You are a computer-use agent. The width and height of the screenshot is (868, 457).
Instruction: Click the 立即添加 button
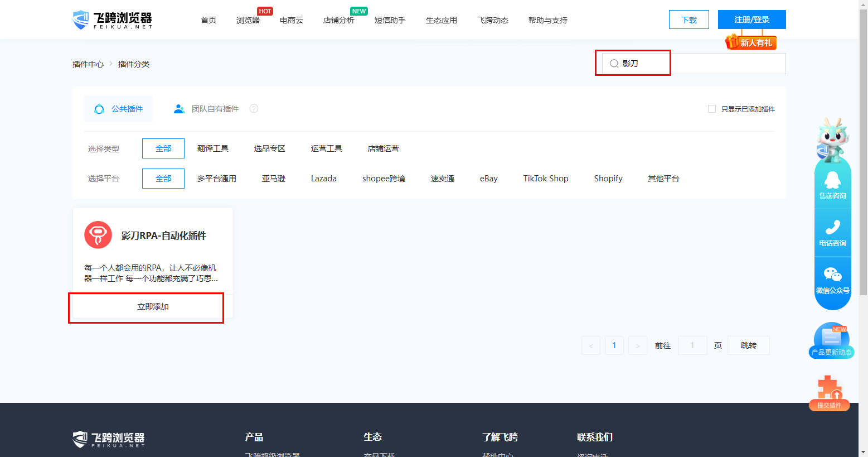coord(153,307)
